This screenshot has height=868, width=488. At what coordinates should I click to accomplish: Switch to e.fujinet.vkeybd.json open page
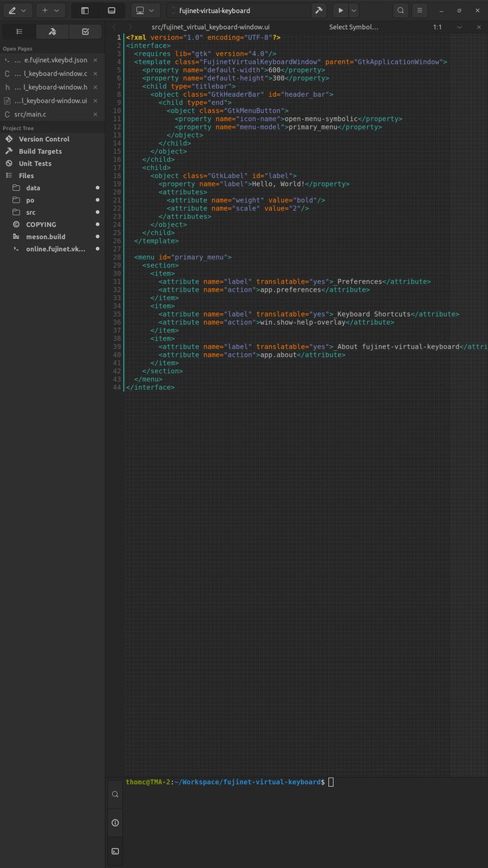tap(52, 60)
